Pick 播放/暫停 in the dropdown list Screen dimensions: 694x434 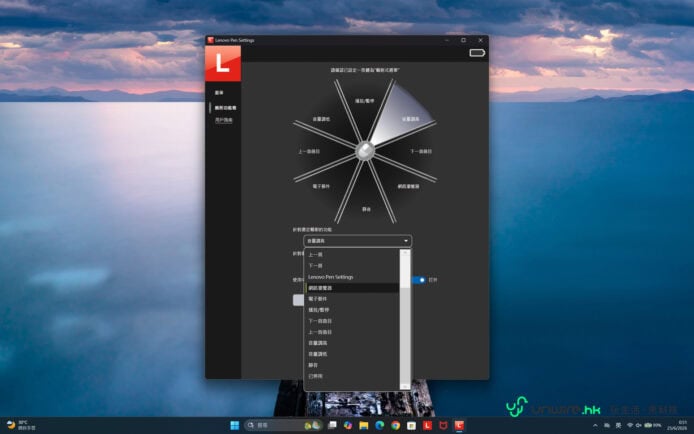(351, 310)
